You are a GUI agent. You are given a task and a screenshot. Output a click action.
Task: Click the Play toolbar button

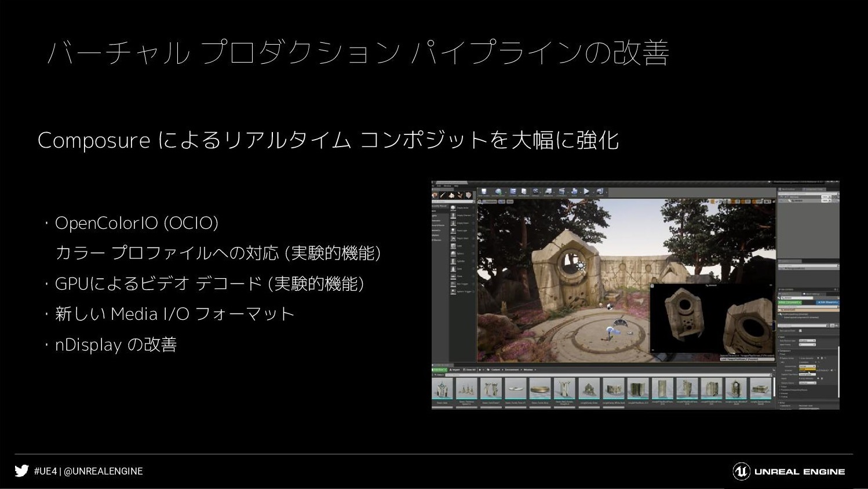click(x=586, y=192)
